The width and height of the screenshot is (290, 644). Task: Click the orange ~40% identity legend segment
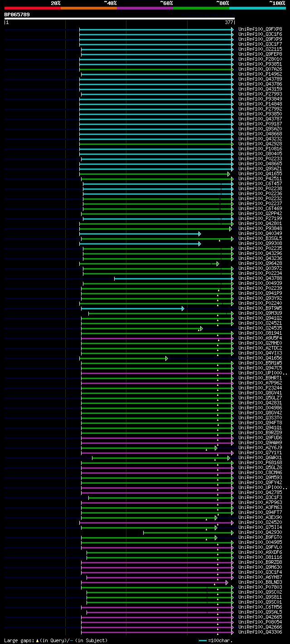coord(89,8)
